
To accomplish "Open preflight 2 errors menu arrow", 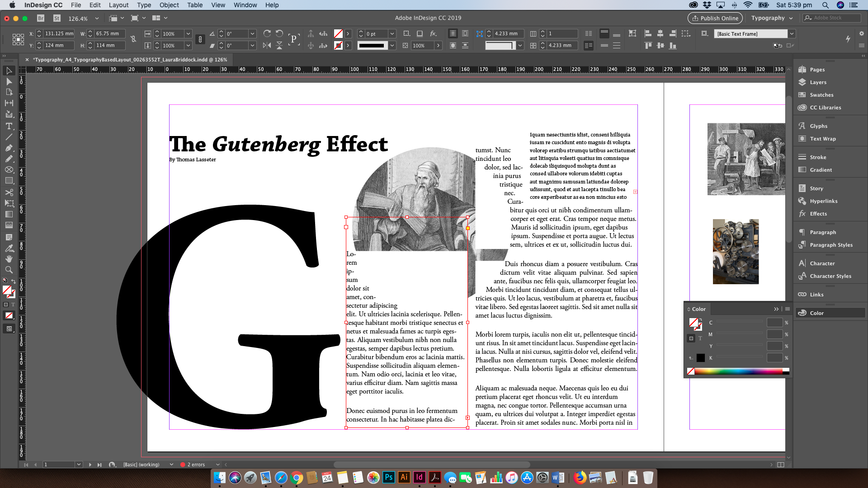I will tap(218, 465).
